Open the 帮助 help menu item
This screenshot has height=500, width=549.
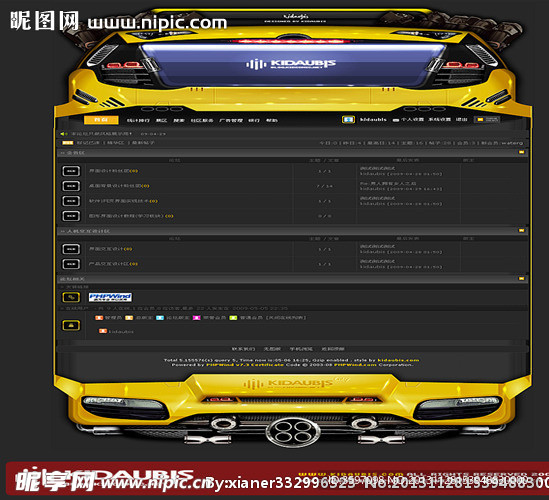271,120
